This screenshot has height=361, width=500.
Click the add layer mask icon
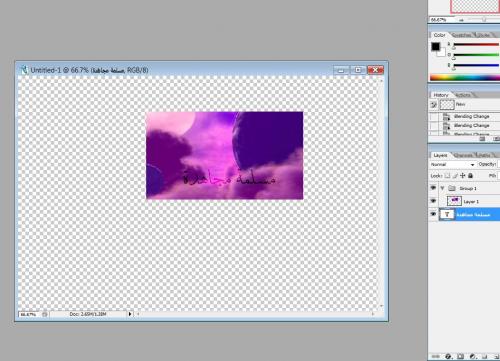(x=461, y=357)
